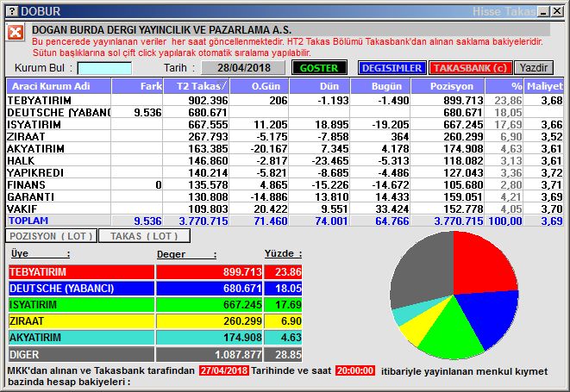Click the Yazdir print button
The image size is (570, 392).
click(x=534, y=68)
